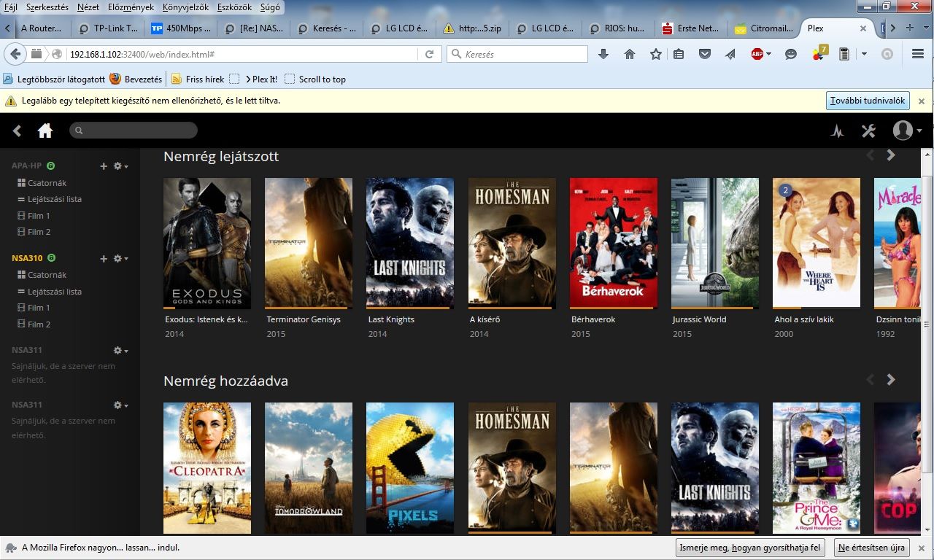Viewport: 934px width, 560px height.
Task: Show previous items in Nemrég lejátszott
Action: (870, 155)
